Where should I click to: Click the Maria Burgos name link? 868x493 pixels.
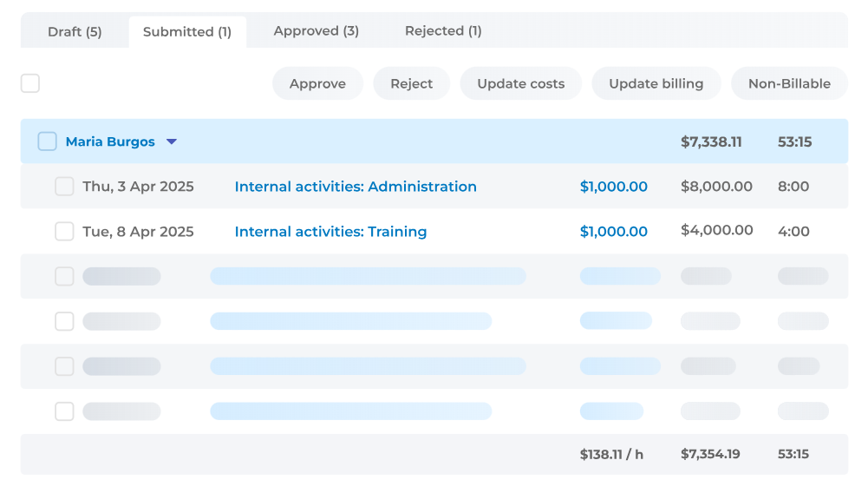tap(110, 141)
